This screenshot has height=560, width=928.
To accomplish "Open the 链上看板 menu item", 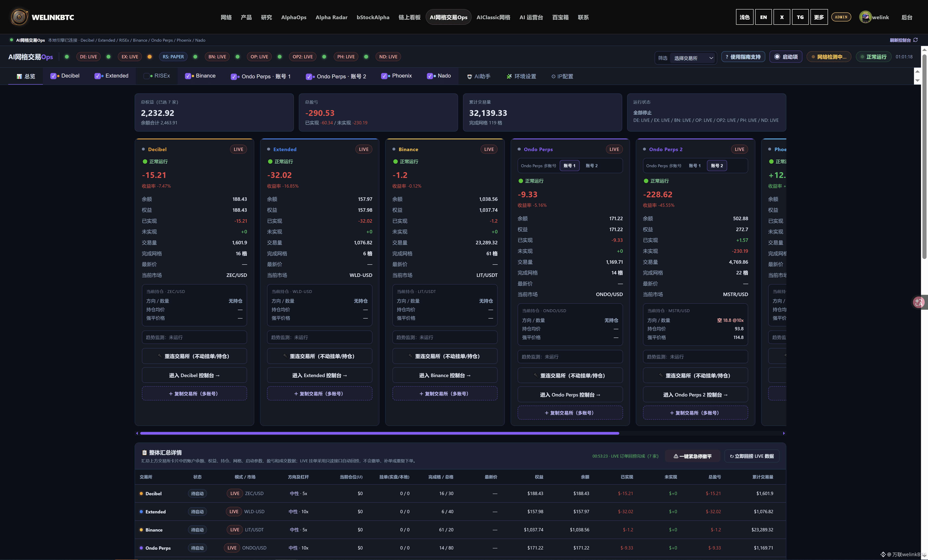I will point(409,17).
